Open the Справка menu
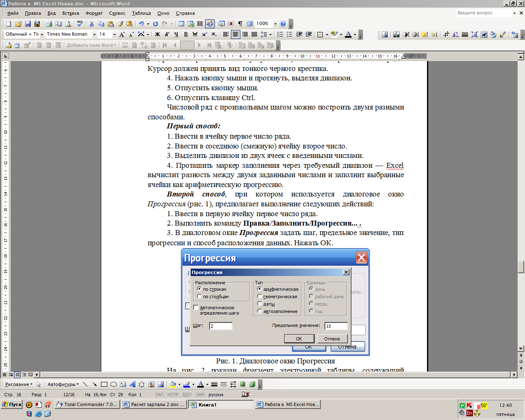This screenshot has height=420, width=525. (185, 13)
